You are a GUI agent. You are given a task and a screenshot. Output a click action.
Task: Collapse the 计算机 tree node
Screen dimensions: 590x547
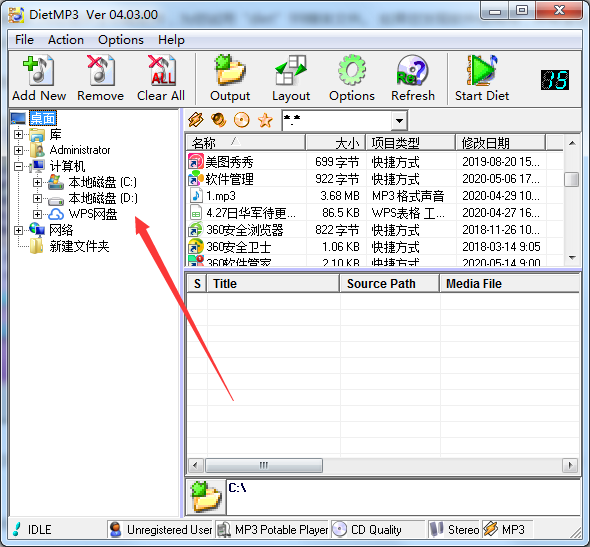(x=18, y=166)
